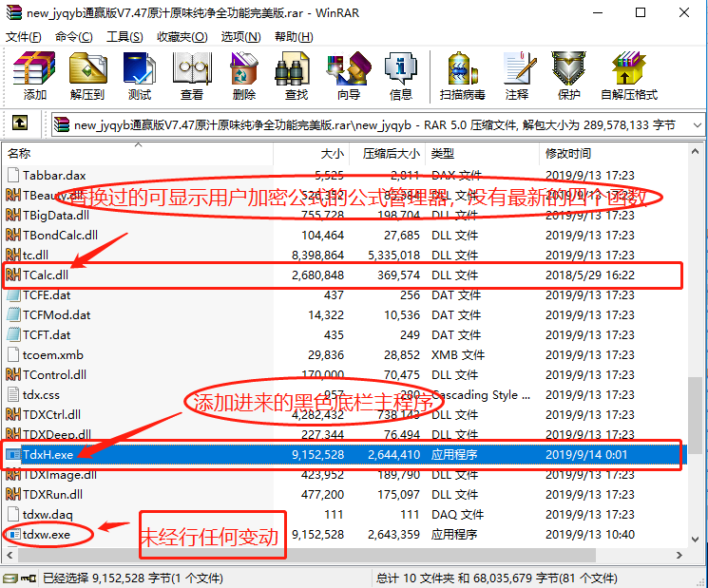Click tdxw.daq file icon

click(x=13, y=515)
